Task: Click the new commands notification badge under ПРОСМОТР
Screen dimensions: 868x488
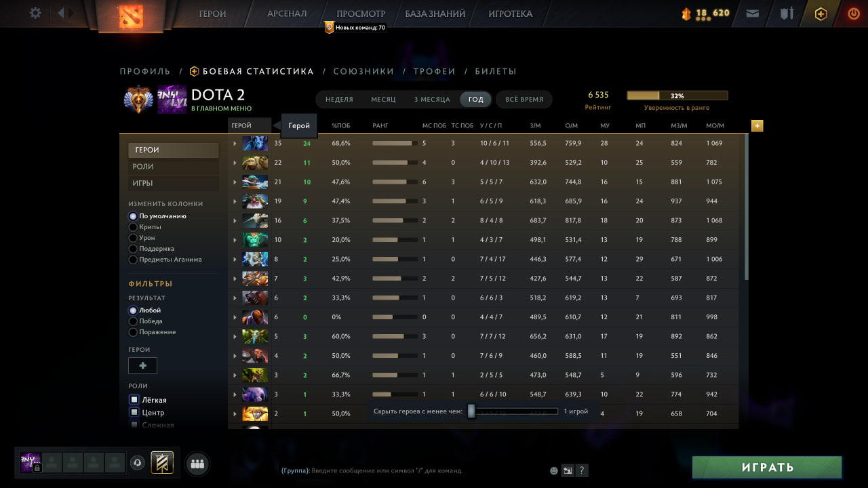Action: pos(355,28)
